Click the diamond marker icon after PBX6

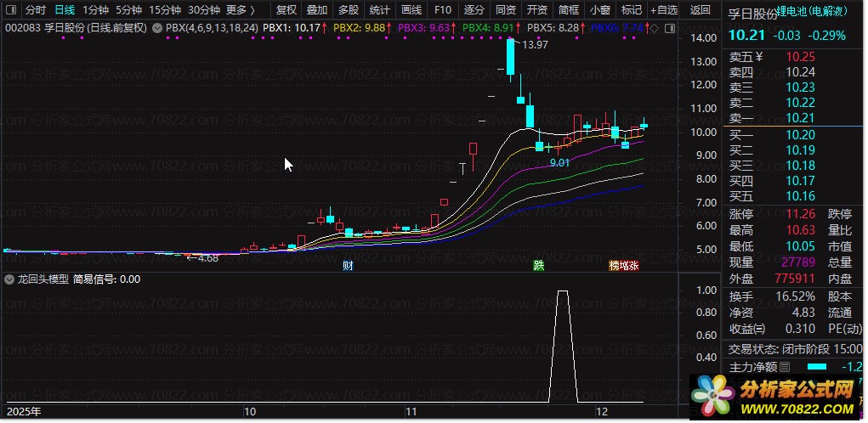click(654, 28)
